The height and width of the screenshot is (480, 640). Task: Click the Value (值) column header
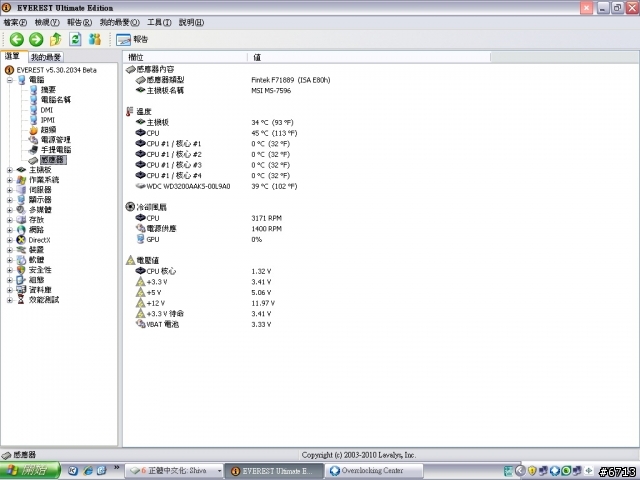coord(369,57)
